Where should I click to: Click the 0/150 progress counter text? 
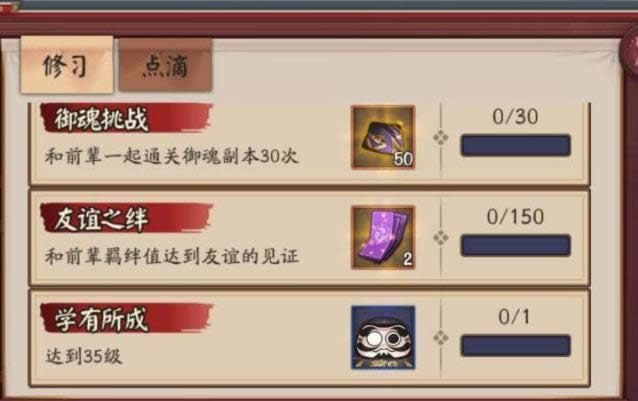pos(515,217)
